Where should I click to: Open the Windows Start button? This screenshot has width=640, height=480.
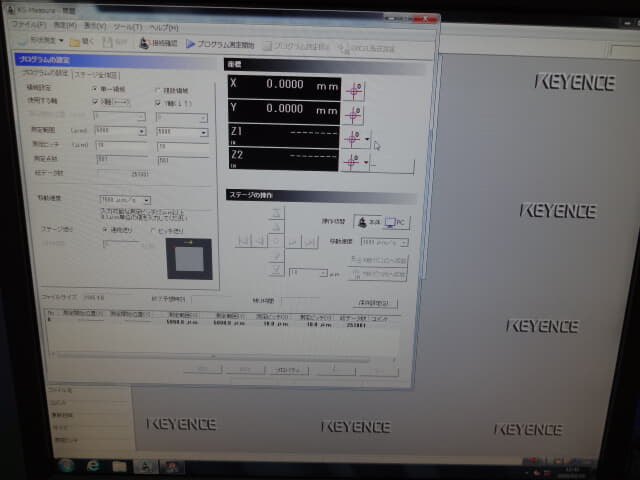click(66, 465)
